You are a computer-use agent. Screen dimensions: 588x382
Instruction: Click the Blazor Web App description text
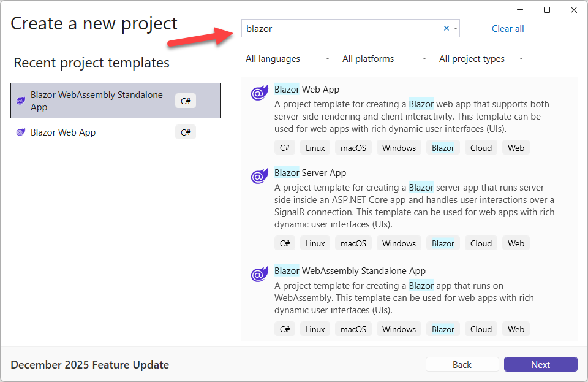pos(412,117)
